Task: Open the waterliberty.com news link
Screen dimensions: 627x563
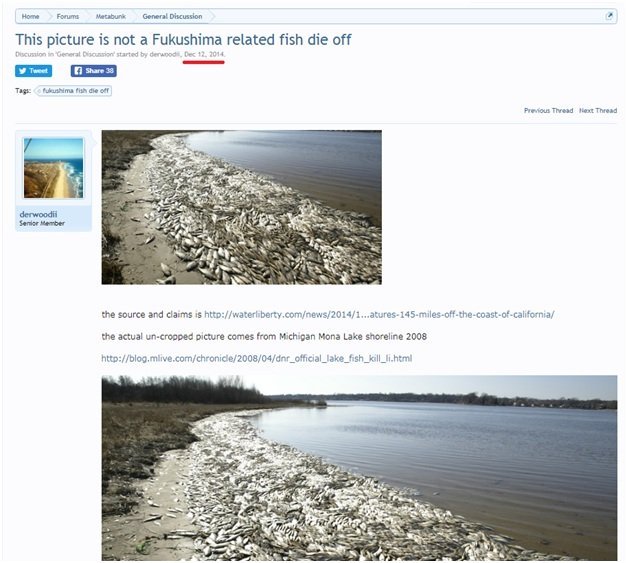Action: tap(379, 314)
